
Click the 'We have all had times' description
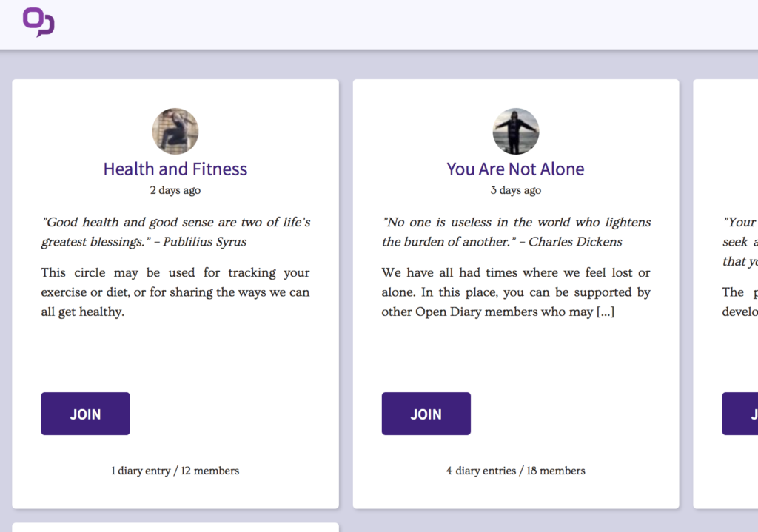[516, 292]
